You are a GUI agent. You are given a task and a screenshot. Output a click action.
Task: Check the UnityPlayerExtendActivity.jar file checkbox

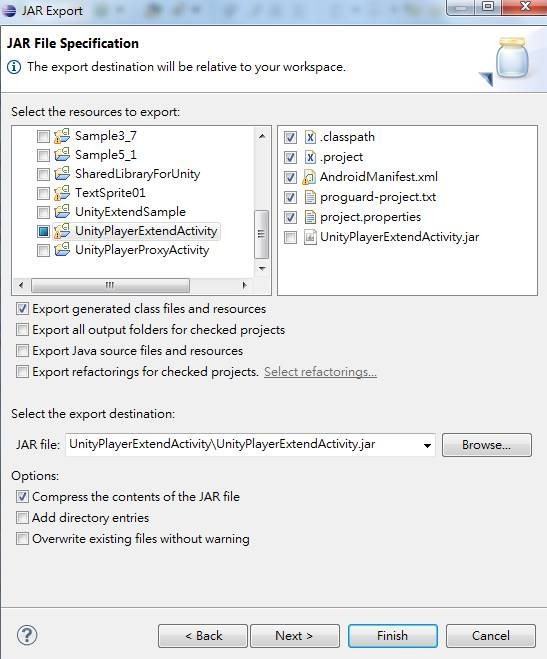point(290,237)
